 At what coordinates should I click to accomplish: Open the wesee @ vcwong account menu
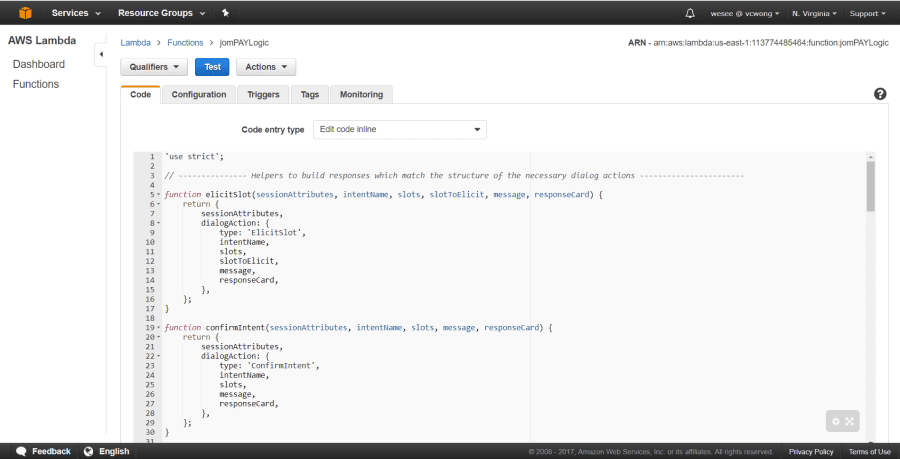coord(744,13)
